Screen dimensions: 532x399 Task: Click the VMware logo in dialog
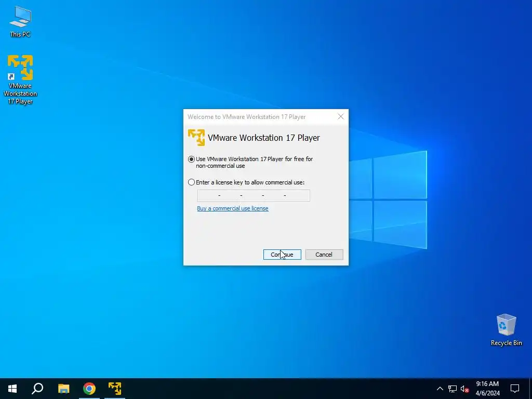(x=196, y=138)
